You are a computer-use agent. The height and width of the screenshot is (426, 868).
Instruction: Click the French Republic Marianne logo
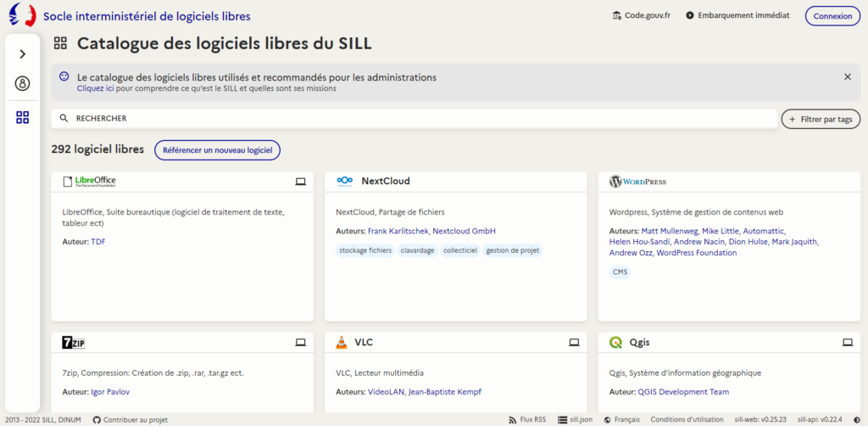pos(22,15)
